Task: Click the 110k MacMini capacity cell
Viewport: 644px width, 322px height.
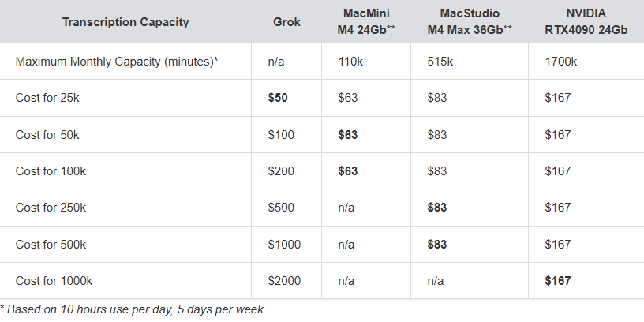Action: click(350, 62)
